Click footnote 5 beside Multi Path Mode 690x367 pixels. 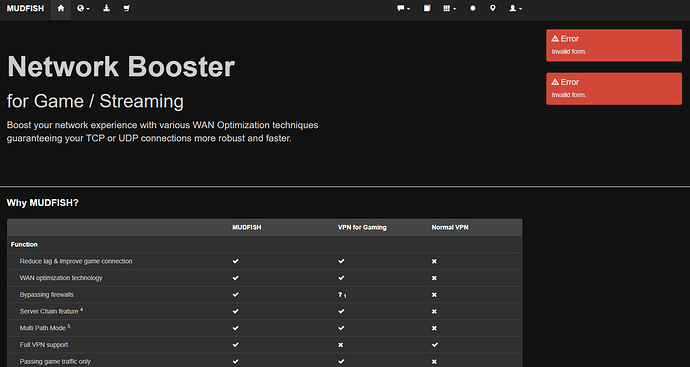(69, 327)
